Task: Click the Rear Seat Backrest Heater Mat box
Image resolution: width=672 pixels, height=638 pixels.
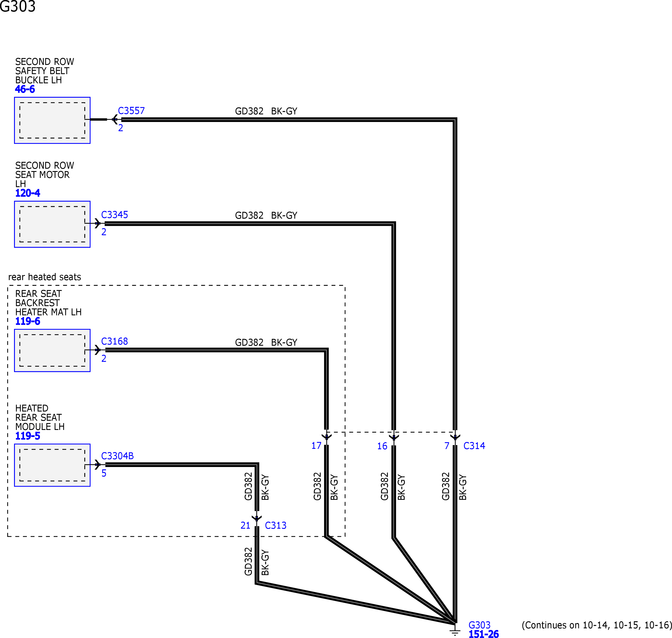Action: tap(52, 350)
